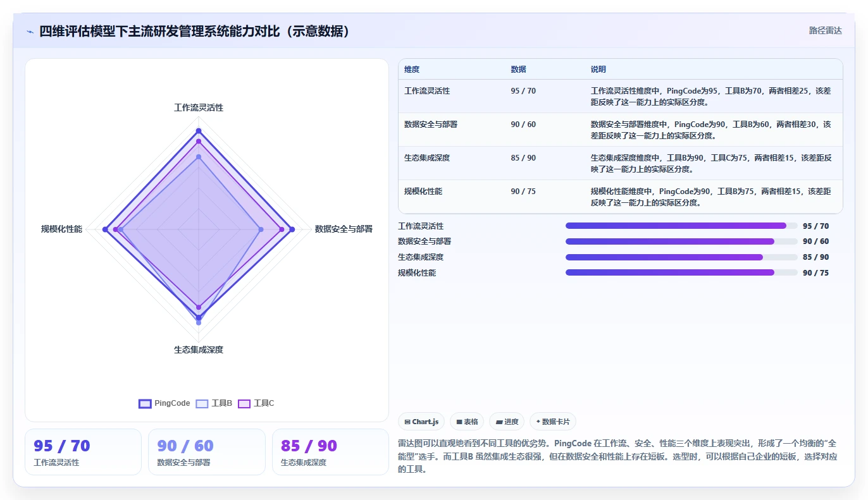Click the 85 / 90 value in table
868x500 pixels.
[x=523, y=158]
